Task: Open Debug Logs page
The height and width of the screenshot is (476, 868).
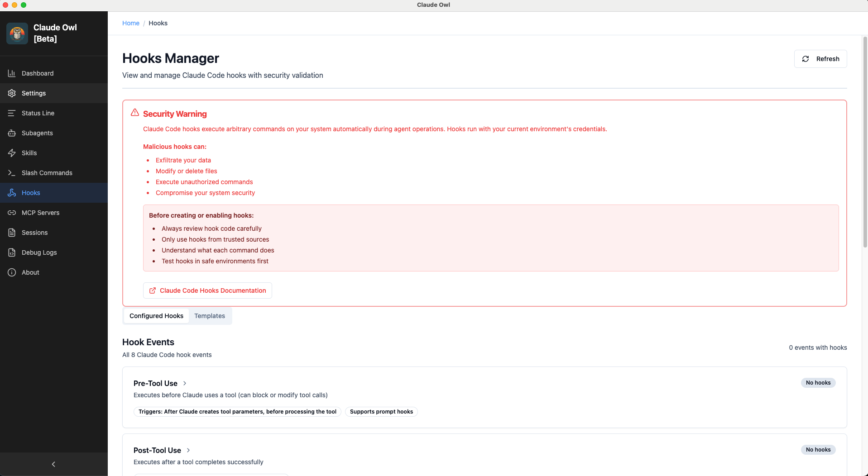Action: click(54, 252)
